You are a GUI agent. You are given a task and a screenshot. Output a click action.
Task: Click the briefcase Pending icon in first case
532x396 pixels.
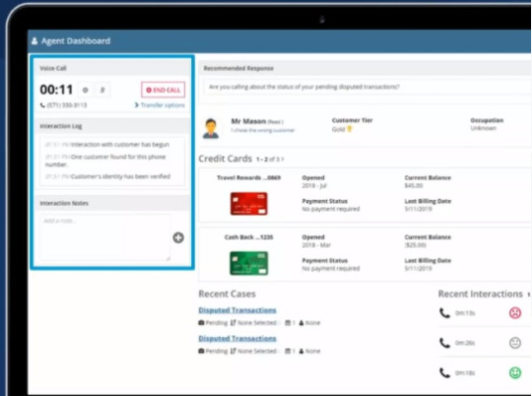(201, 323)
